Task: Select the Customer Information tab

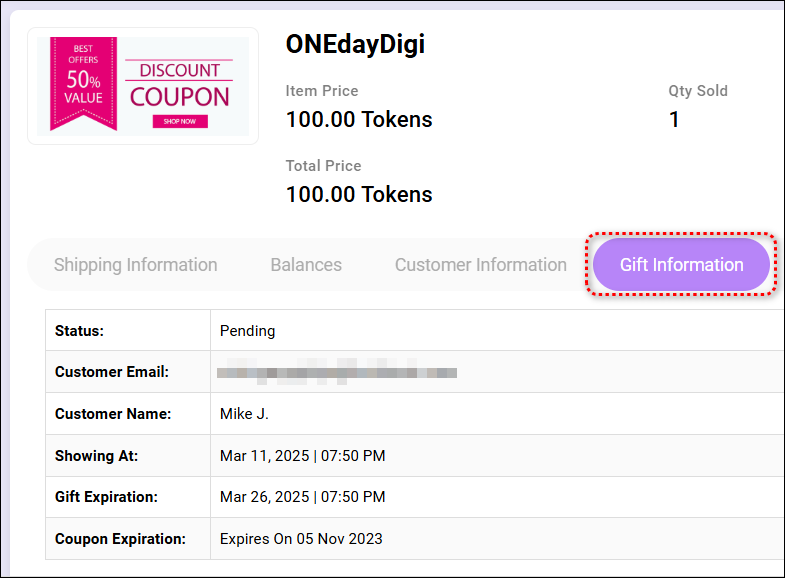Action: click(480, 265)
